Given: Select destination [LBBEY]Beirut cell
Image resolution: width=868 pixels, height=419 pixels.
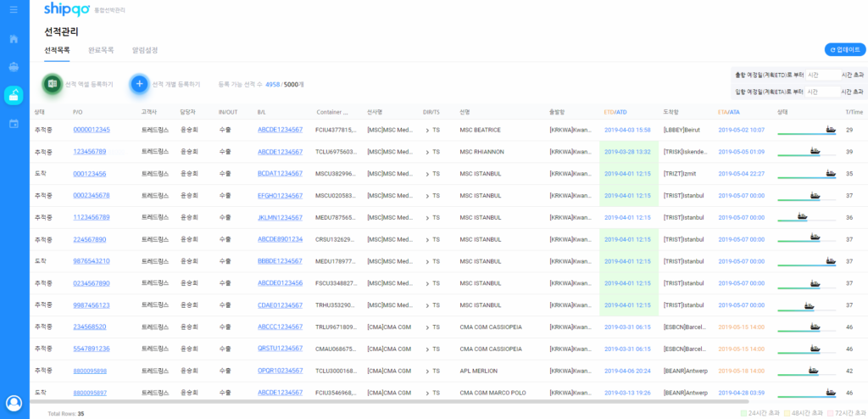Looking at the screenshot, I should point(682,130).
